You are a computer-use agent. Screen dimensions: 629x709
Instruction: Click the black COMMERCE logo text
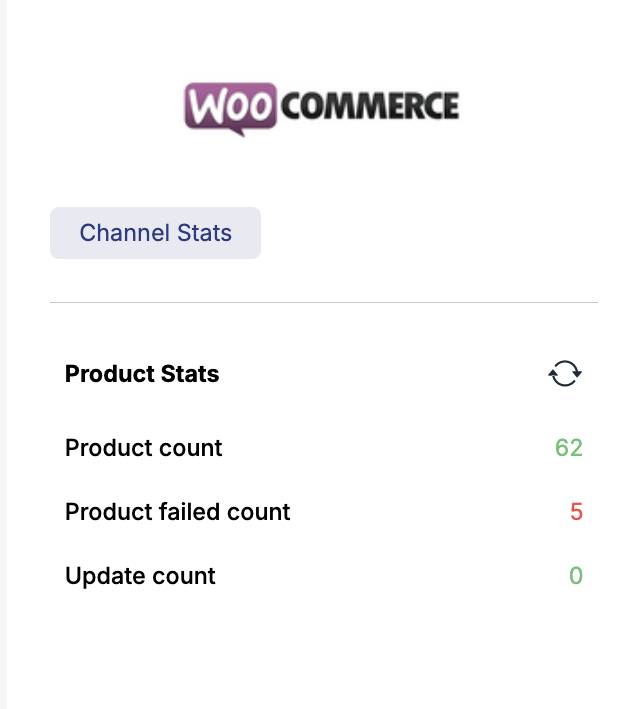click(x=369, y=106)
